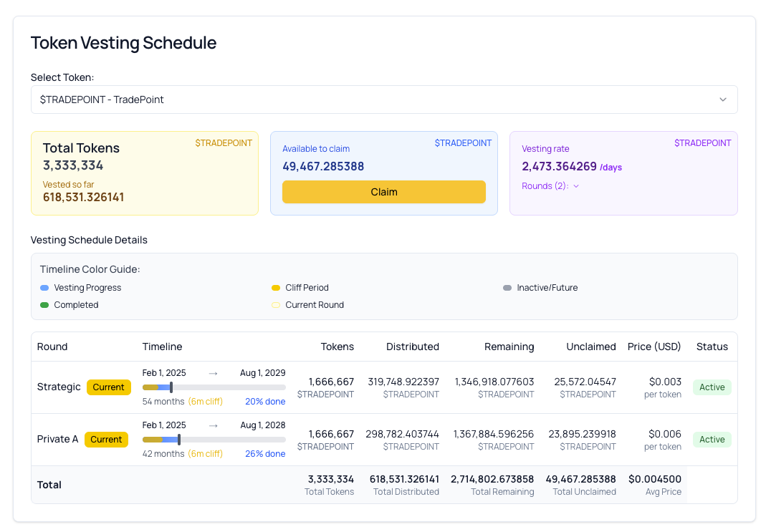Click the Current badge on Private A round
This screenshot has width=766, height=532.
[106, 440]
